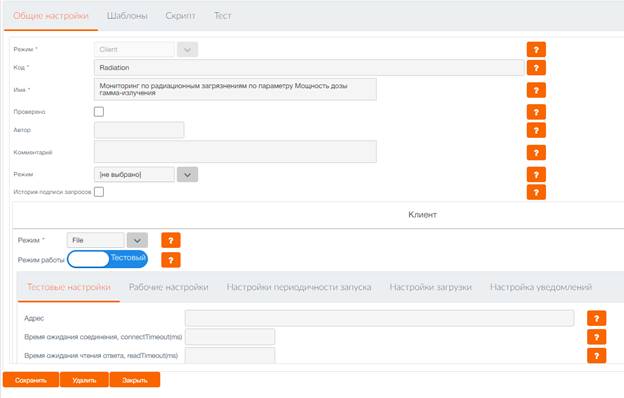The width and height of the screenshot is (624, 398).
Task: Open help for the Адрес field
Action: point(597,318)
